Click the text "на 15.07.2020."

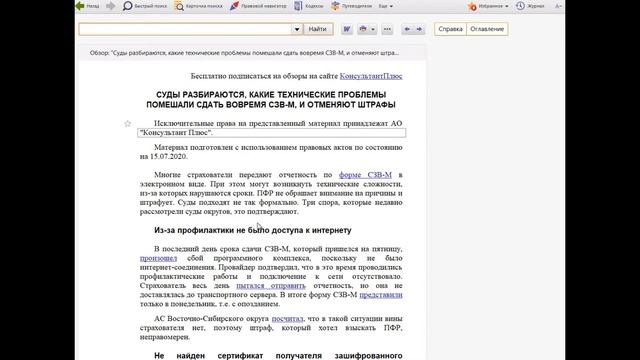[x=163, y=156]
